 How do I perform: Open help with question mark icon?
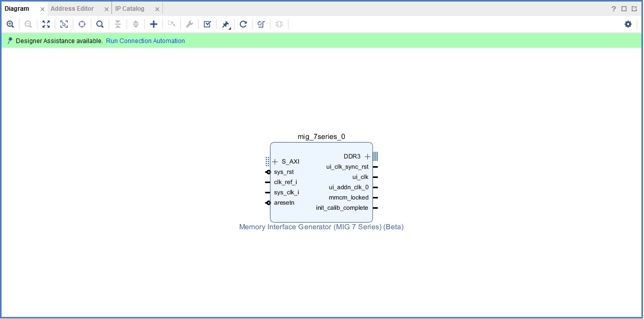pos(614,9)
